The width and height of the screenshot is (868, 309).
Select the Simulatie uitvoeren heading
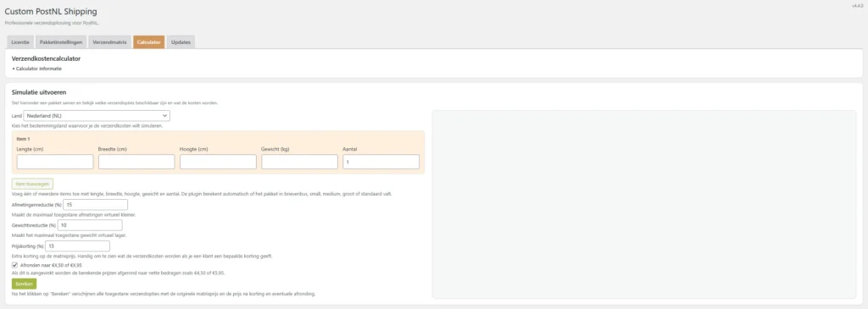pos(39,92)
